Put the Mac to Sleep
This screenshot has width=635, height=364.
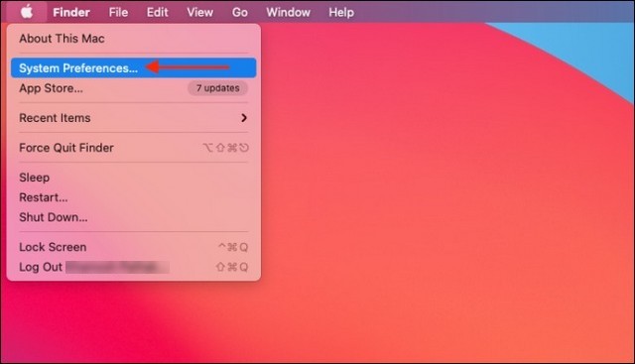(x=133, y=178)
